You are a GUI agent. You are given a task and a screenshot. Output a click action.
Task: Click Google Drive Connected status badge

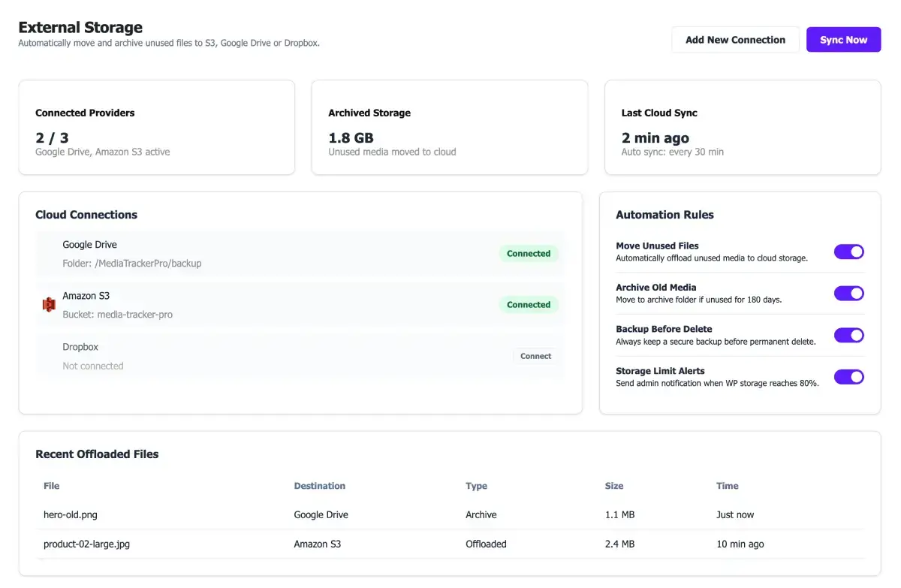pyautogui.click(x=529, y=254)
